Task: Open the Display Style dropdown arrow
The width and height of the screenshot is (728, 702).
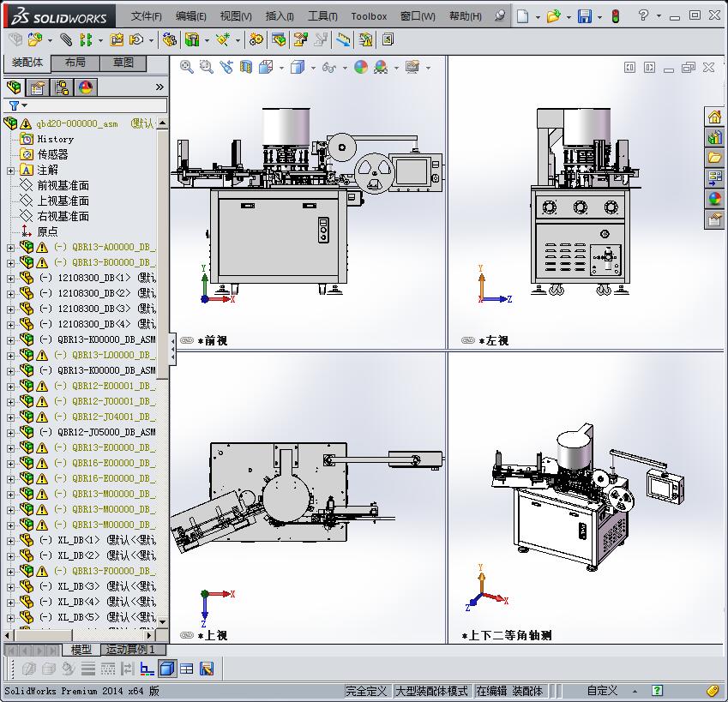Action: [312, 67]
